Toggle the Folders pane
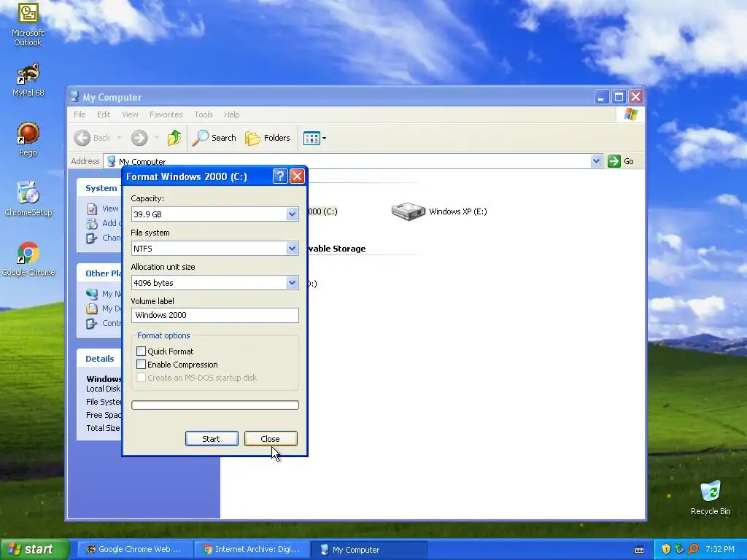 coord(268,138)
